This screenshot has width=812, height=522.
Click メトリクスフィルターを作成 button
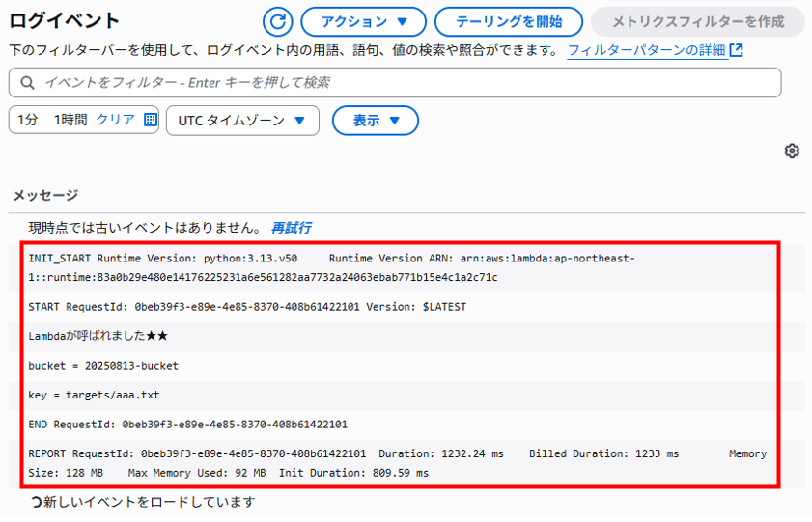coord(698,22)
